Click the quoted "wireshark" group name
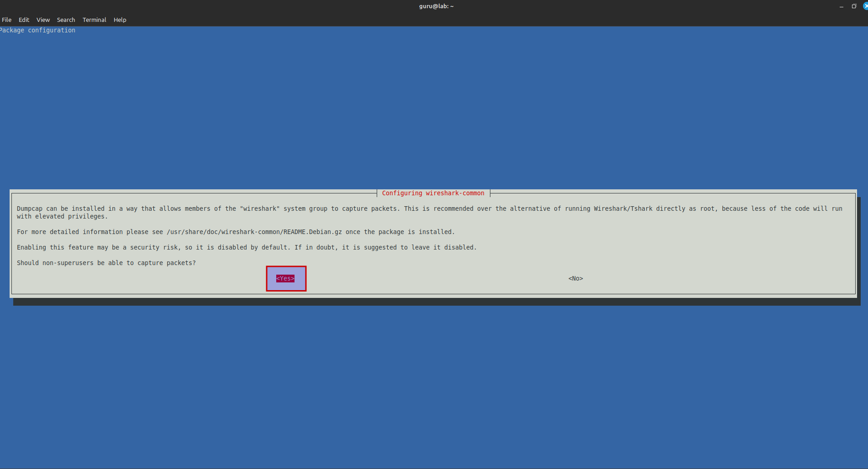Screen dimensions: 868x469 (x=260, y=208)
